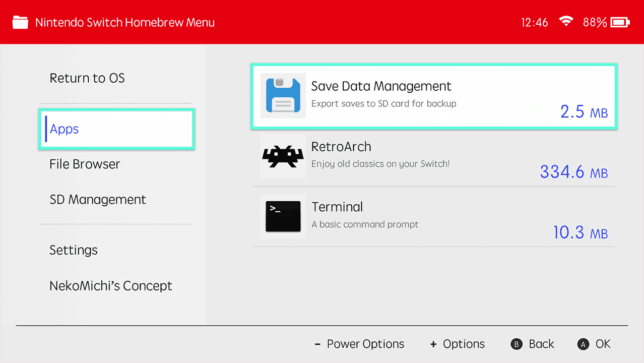Click the plus icon beside Options

tap(433, 344)
